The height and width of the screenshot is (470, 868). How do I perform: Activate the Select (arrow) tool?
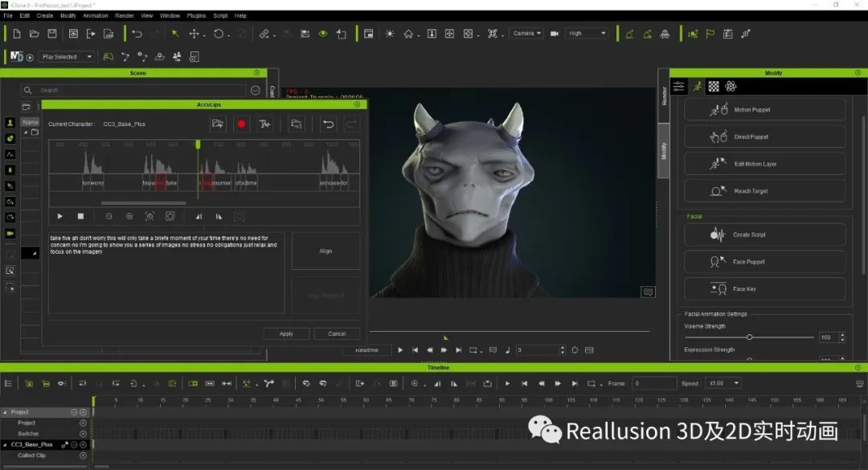(x=175, y=34)
